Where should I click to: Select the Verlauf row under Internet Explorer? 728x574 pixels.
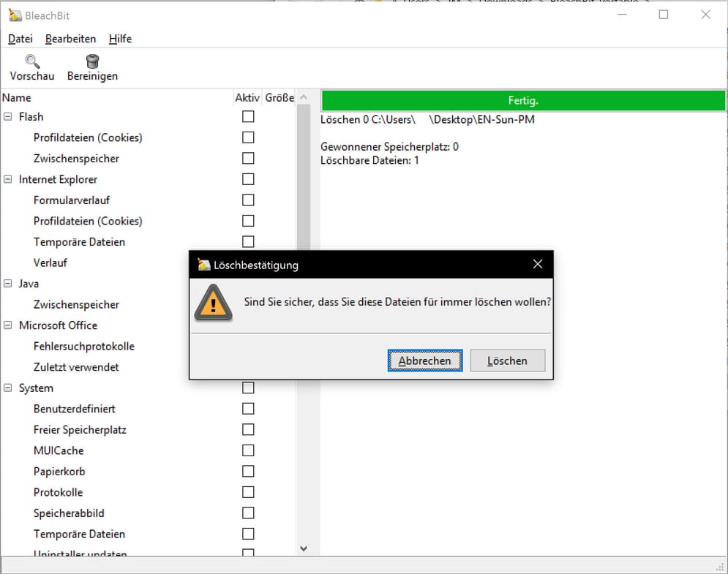[x=50, y=263]
